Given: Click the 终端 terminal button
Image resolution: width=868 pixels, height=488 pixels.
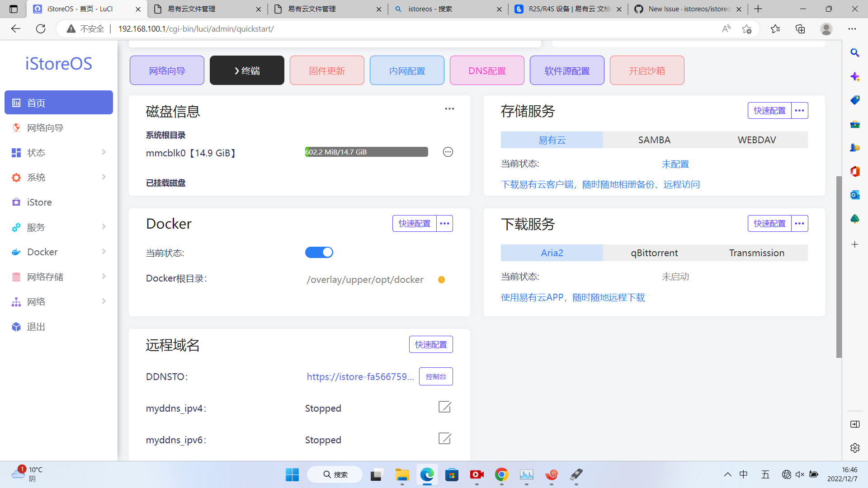Looking at the screenshot, I should 247,70.
